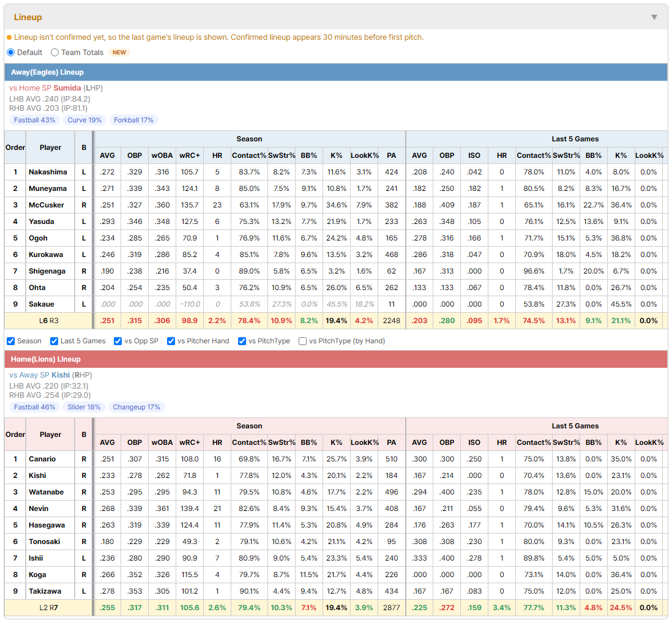672x623 pixels.
Task: Select the Curve 19% pitch tag
Action: pos(84,120)
